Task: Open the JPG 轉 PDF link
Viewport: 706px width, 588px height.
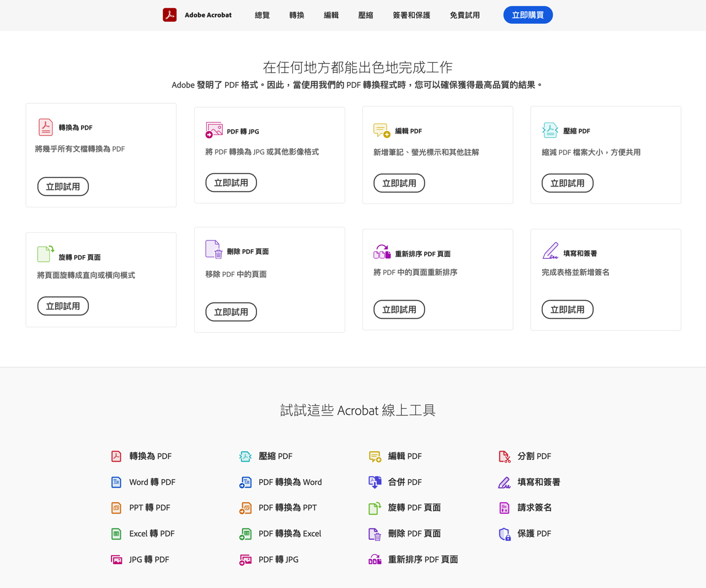Action: pyautogui.click(x=149, y=559)
